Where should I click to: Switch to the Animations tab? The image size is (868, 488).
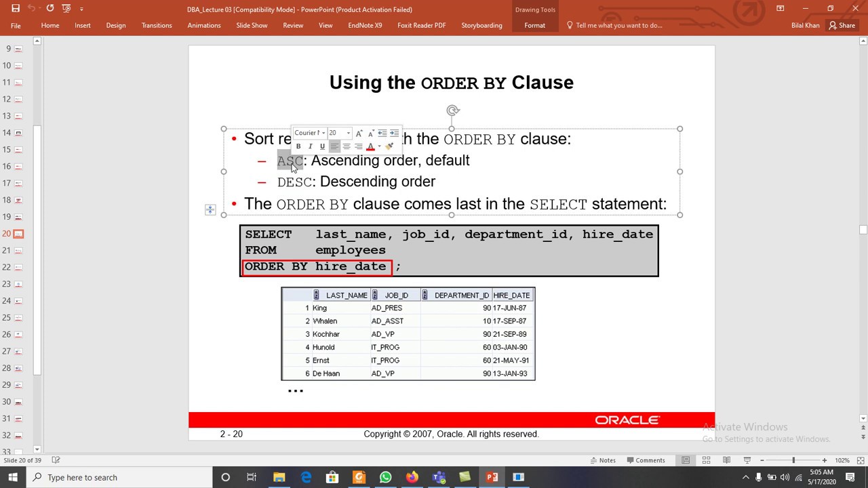(204, 25)
